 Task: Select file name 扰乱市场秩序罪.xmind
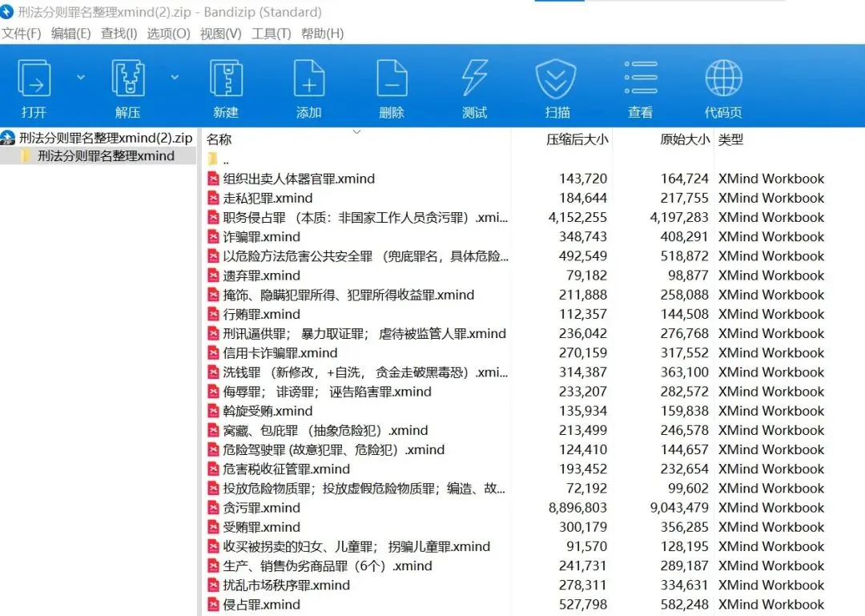tap(286, 585)
